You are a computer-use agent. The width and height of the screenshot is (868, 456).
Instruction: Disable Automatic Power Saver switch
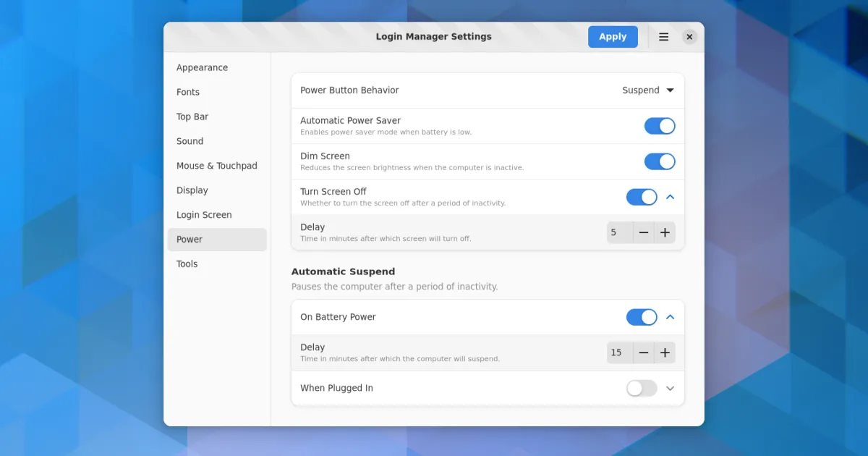pyautogui.click(x=659, y=126)
